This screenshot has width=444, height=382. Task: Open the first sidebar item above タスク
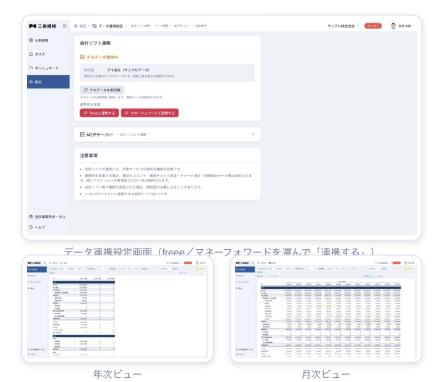tap(48, 40)
